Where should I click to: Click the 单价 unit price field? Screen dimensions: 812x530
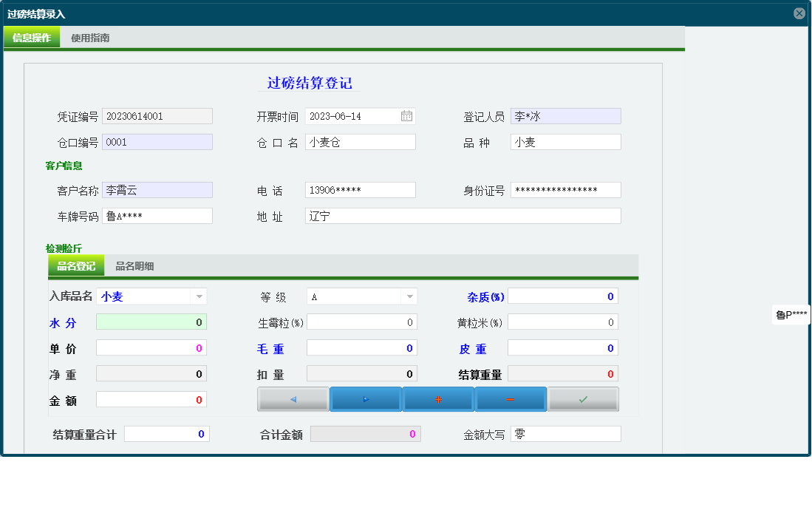click(151, 347)
